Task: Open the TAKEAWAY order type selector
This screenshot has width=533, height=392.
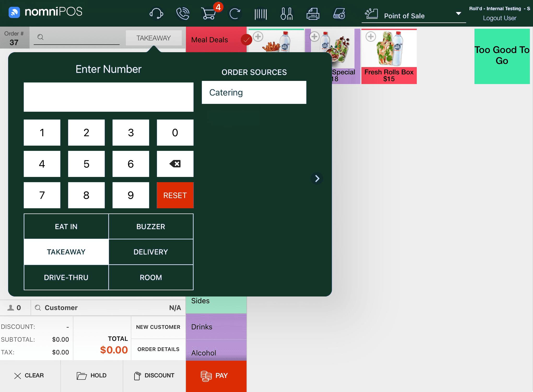Action: 154,38
